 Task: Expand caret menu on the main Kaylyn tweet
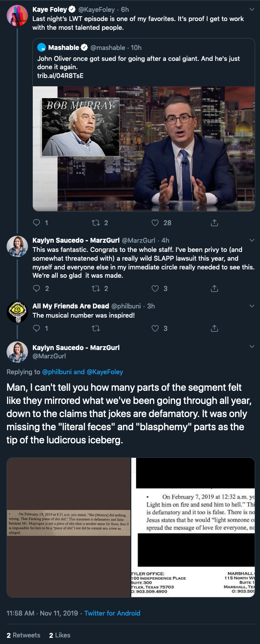pos(252,347)
